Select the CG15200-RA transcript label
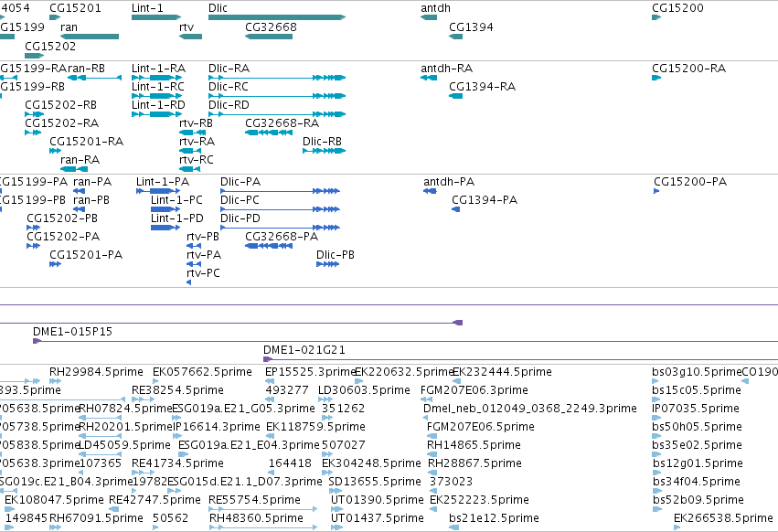 [x=689, y=69]
